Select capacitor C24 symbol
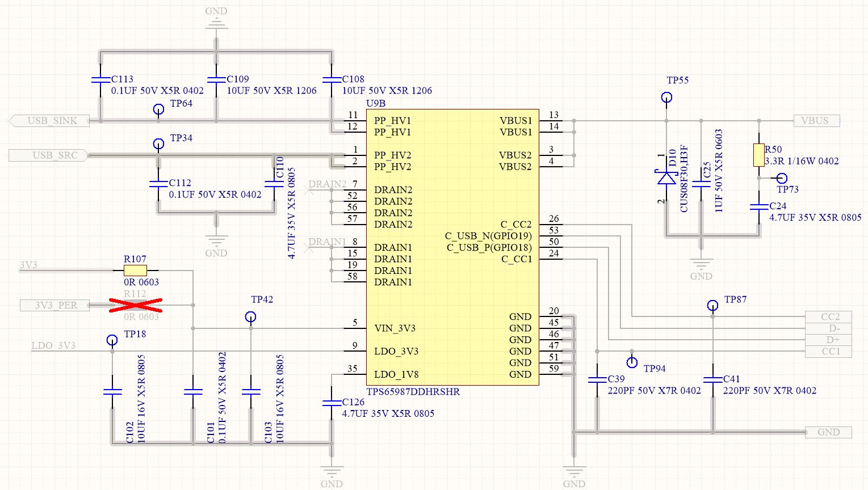Screen dimensions: 868x490 [759, 207]
